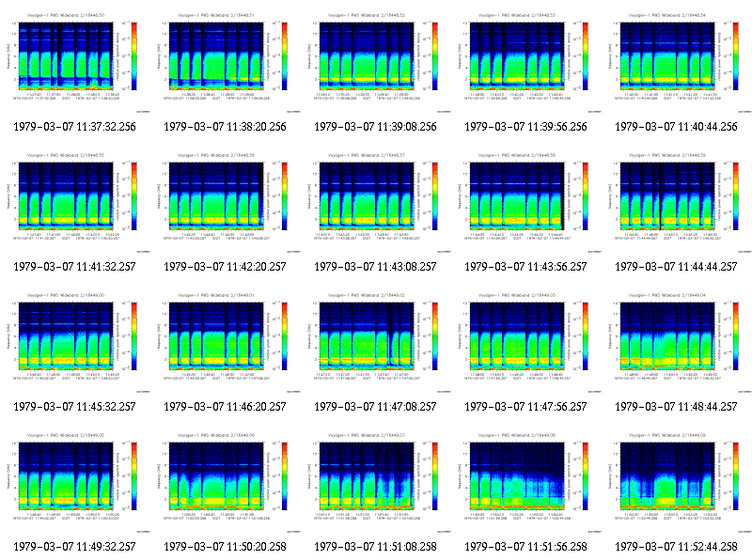752x560 pixels.
Task: Open the 11:46:20.257 spectrogram thumbnail
Action: click(226, 342)
